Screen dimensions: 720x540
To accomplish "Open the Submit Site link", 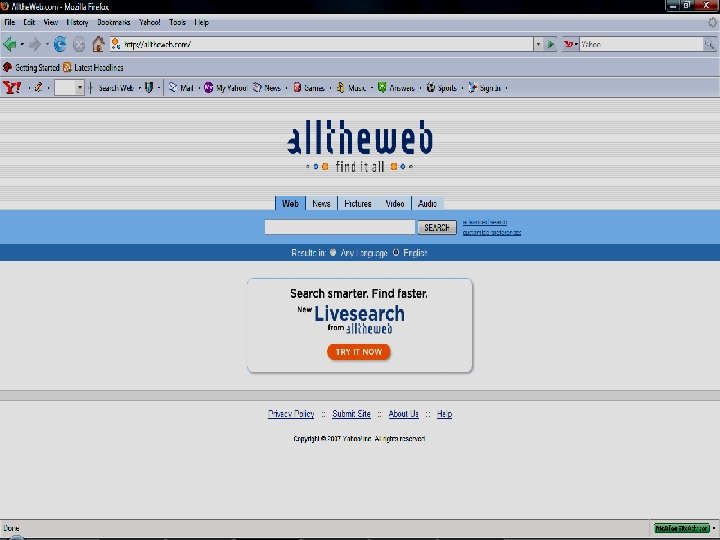I will 351,414.
